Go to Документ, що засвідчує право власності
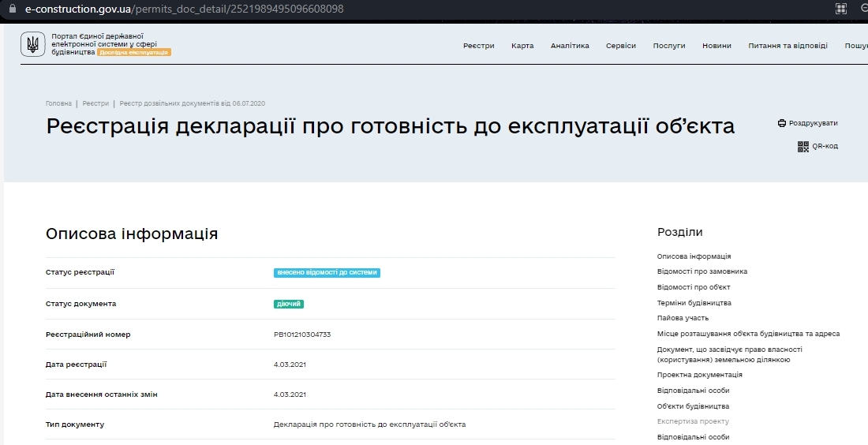The image size is (868, 445). click(730, 355)
